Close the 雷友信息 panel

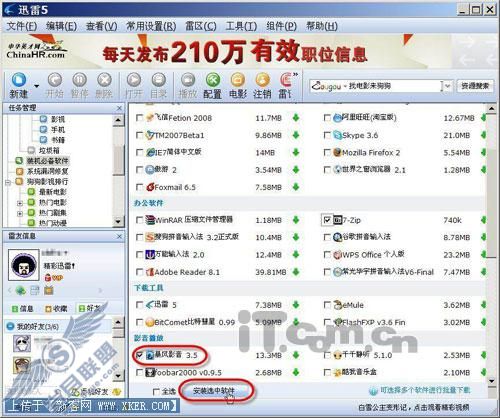point(119,236)
